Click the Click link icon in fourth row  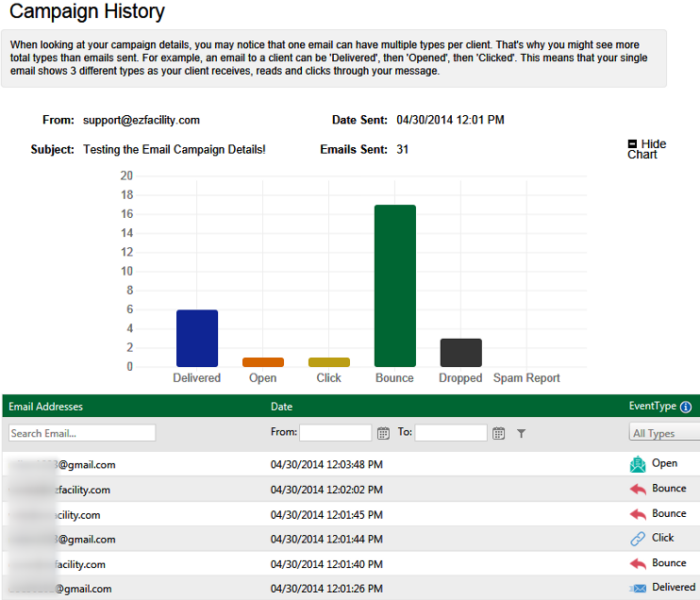tap(639, 539)
